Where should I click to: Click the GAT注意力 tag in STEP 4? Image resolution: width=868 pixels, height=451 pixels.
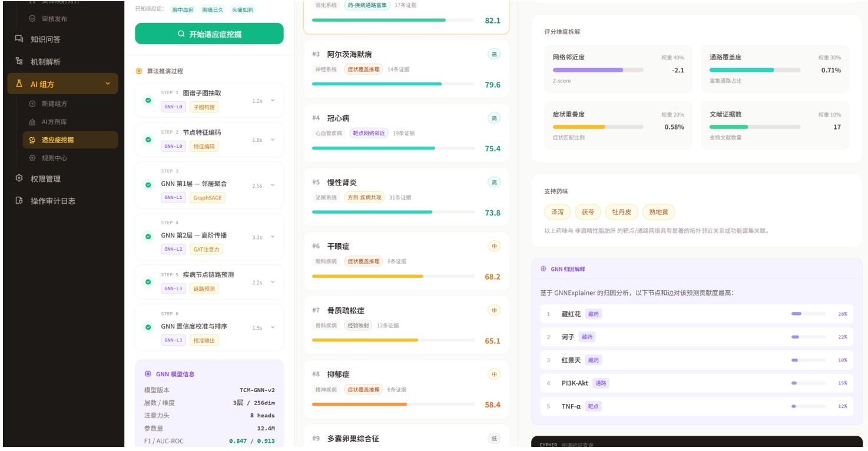[206, 249]
